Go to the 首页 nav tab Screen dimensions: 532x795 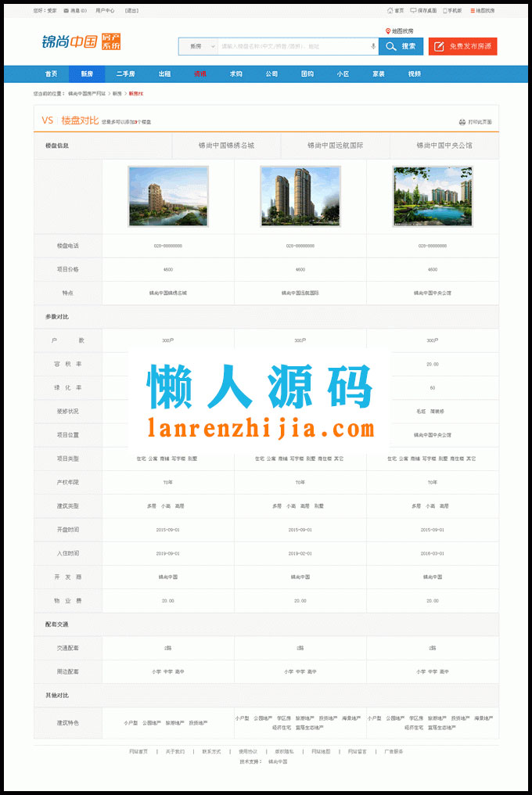click(51, 74)
